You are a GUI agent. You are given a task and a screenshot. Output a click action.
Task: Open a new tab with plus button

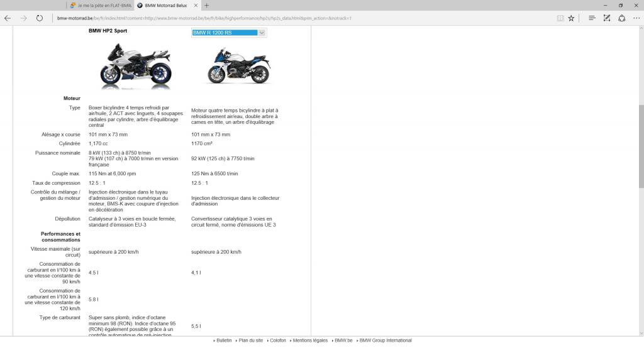pyautogui.click(x=206, y=5)
